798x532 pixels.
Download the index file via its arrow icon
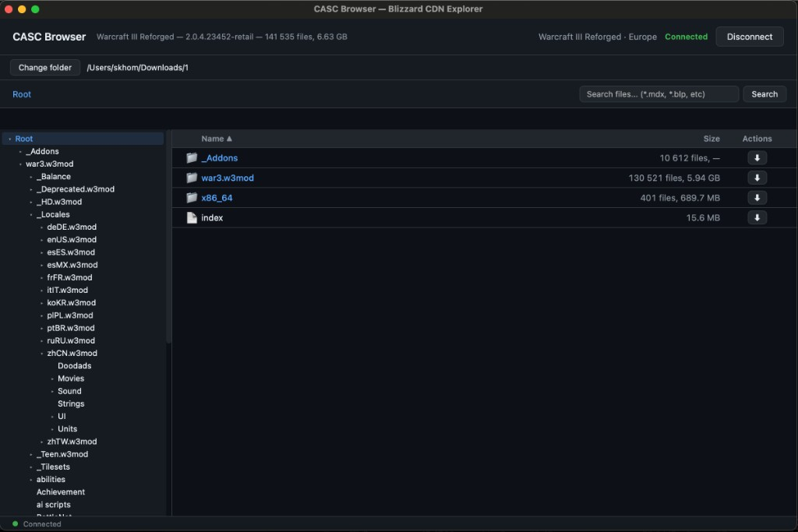[757, 217]
